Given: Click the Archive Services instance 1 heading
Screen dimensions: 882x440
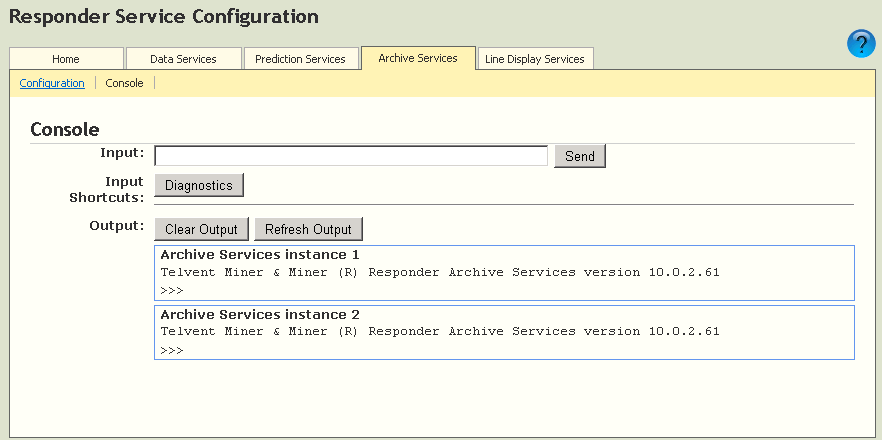Looking at the screenshot, I should coord(259,255).
